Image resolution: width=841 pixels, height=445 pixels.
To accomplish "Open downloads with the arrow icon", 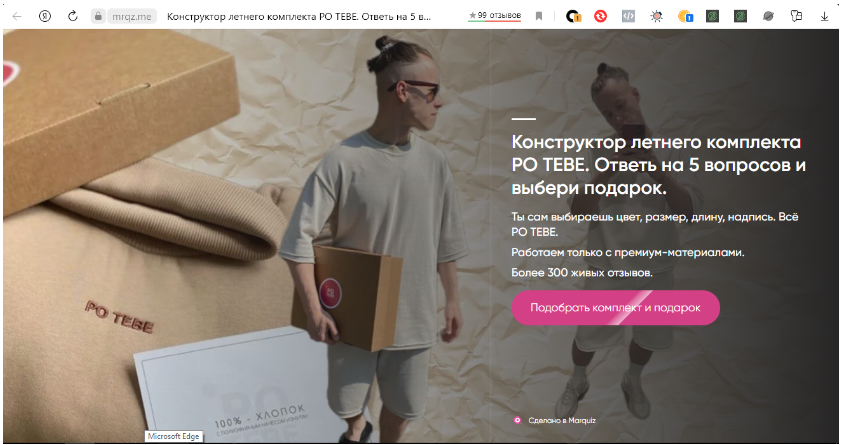I will pyautogui.click(x=824, y=17).
